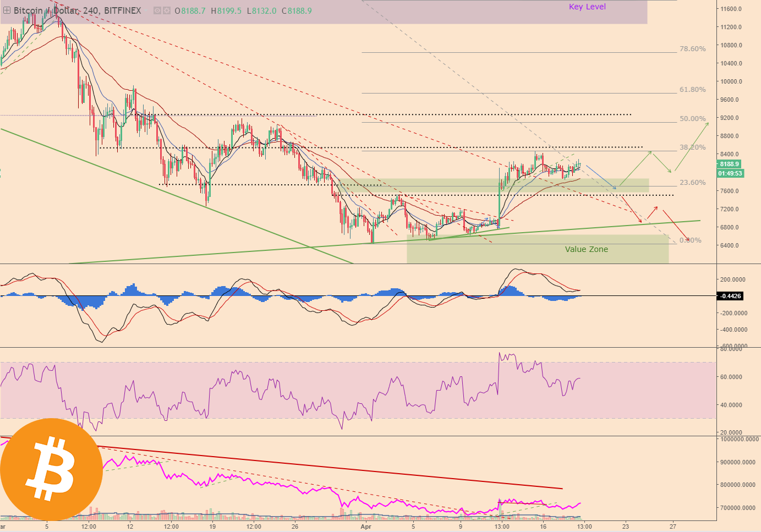Click the current price tag 8188.9
The width and height of the screenshot is (761, 532).
coord(729,164)
